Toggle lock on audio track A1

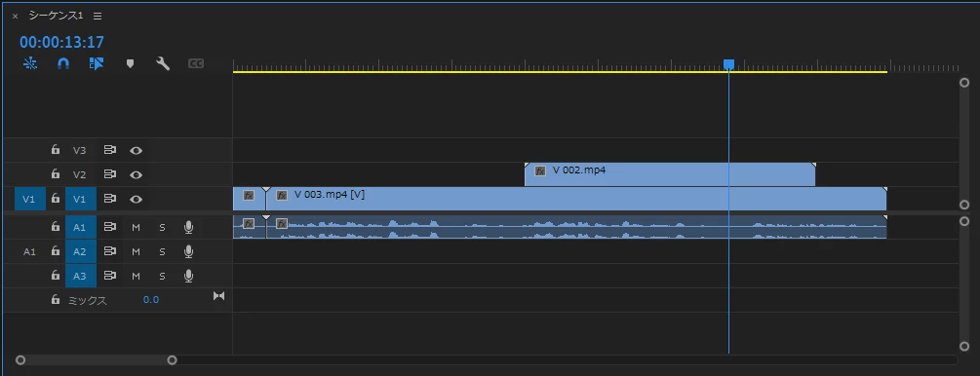coord(56,227)
